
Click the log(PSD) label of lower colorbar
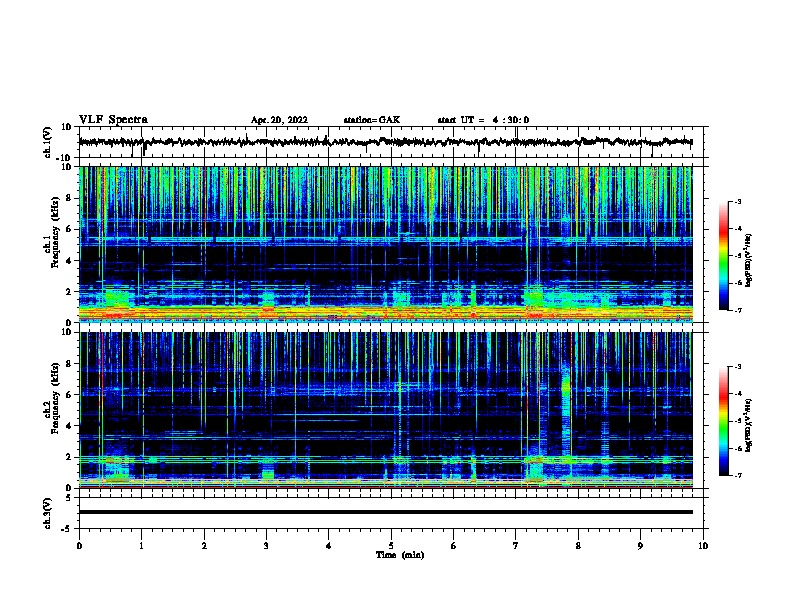click(749, 425)
